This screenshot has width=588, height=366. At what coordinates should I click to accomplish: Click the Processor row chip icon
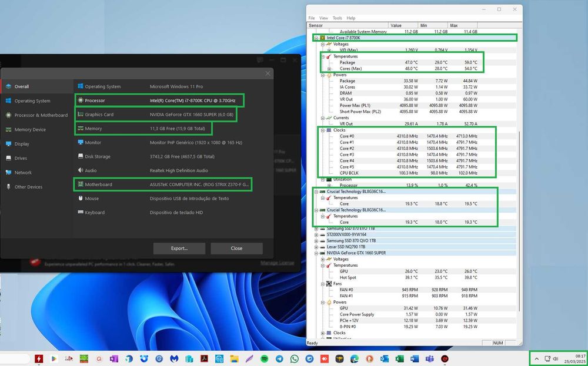pyautogui.click(x=80, y=100)
